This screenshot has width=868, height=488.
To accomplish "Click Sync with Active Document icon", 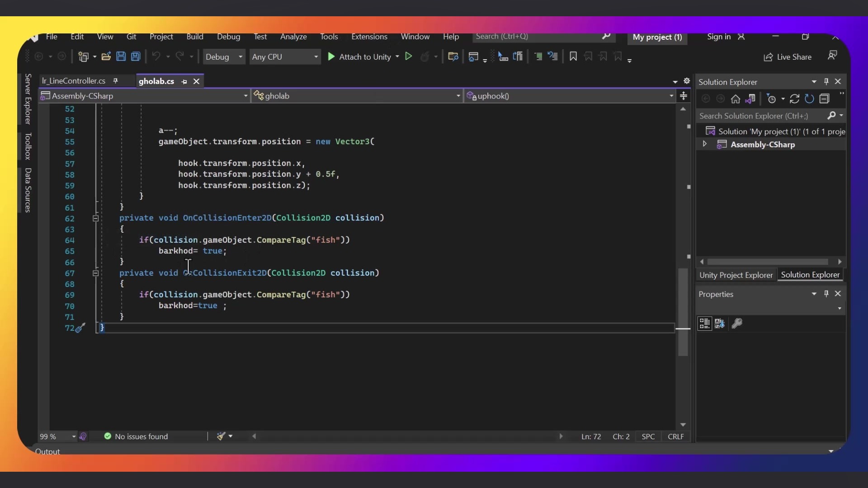I will point(795,99).
